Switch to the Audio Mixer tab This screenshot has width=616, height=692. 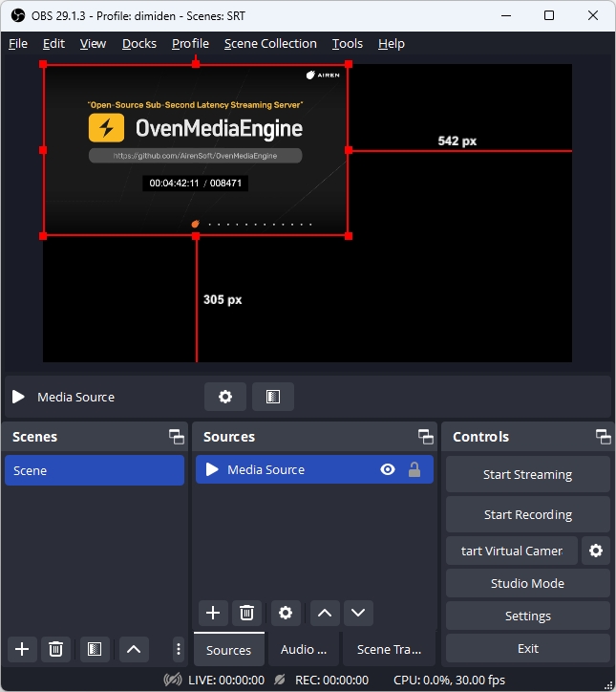tap(304, 650)
